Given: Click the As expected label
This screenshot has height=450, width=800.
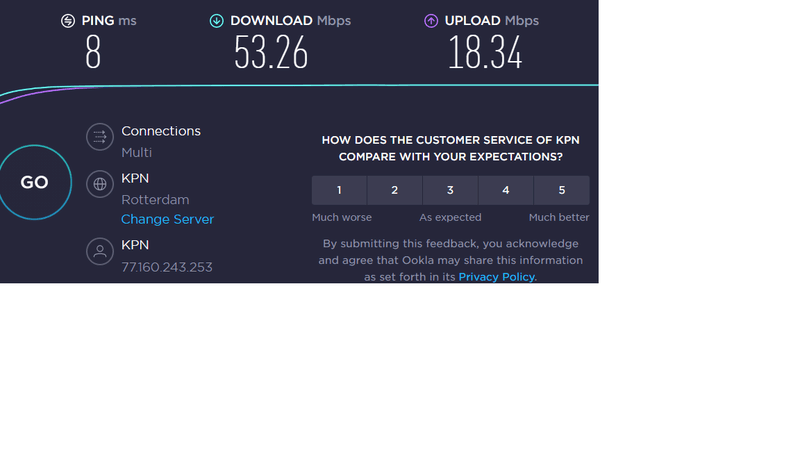Looking at the screenshot, I should point(450,217).
